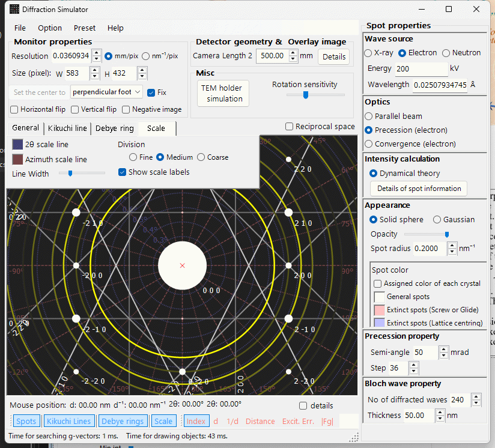Open the Preset menu
This screenshot has height=448, width=495.
(x=85, y=28)
